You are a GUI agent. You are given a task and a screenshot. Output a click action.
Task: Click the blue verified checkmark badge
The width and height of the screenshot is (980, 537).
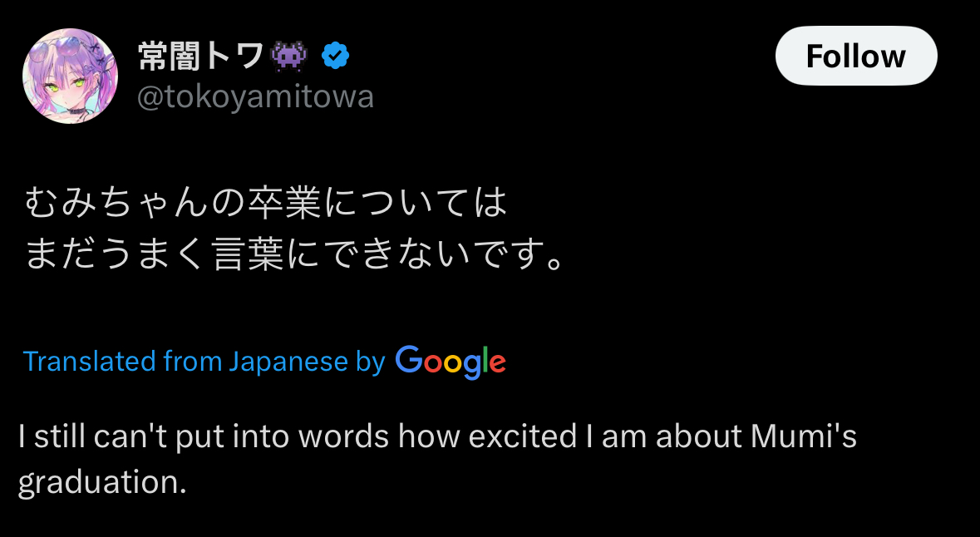coord(335,56)
